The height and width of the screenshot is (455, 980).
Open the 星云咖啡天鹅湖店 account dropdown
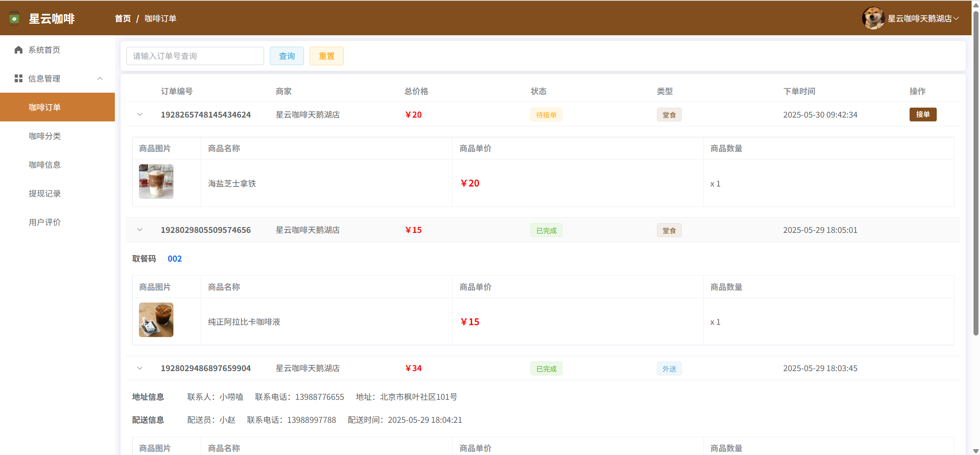tap(923, 18)
